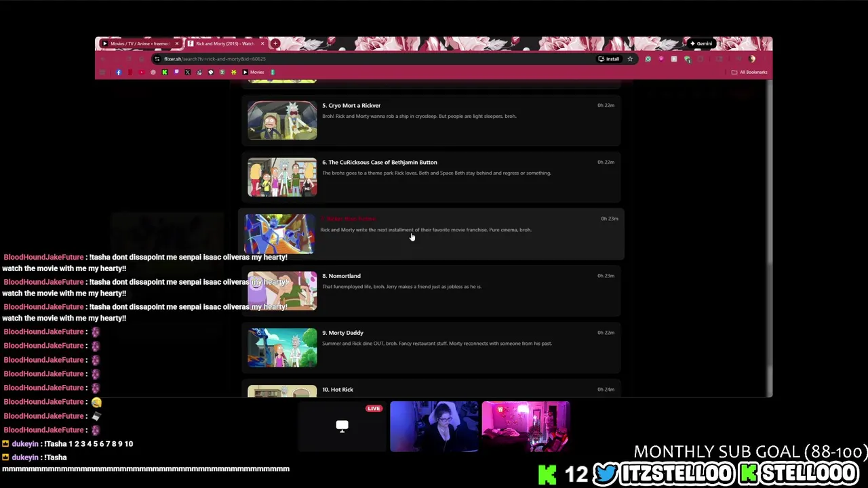
Task: Close the Movies / TV / Anime tab
Action: [x=177, y=43]
